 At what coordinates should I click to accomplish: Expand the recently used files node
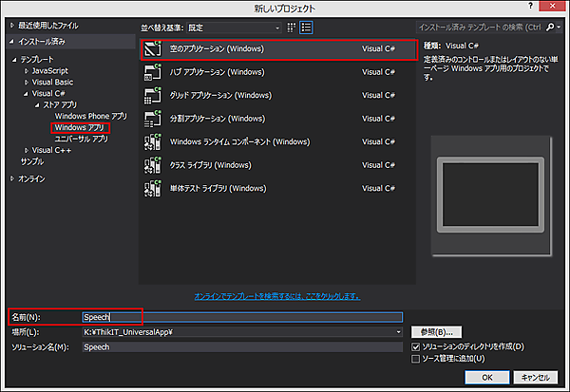click(x=12, y=26)
